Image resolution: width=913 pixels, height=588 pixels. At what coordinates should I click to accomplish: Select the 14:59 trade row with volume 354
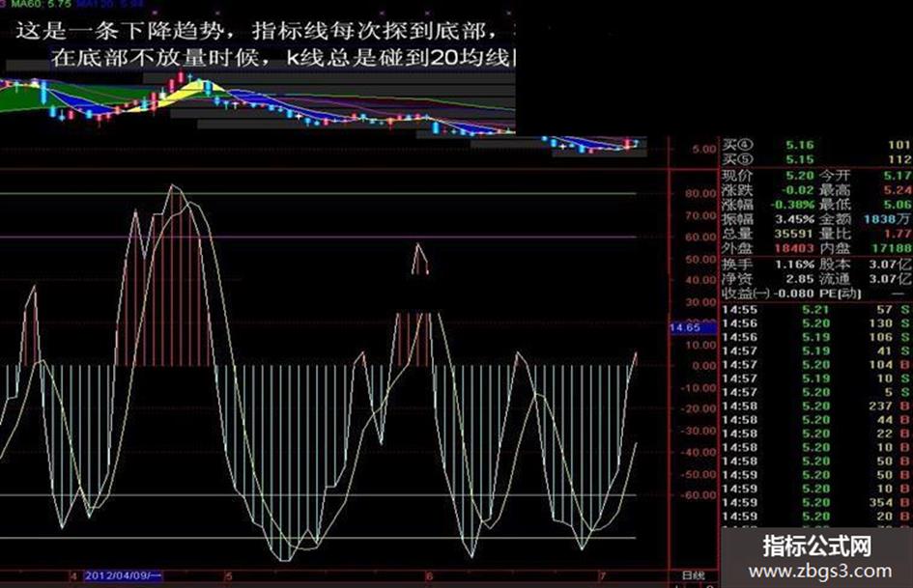[x=816, y=502]
